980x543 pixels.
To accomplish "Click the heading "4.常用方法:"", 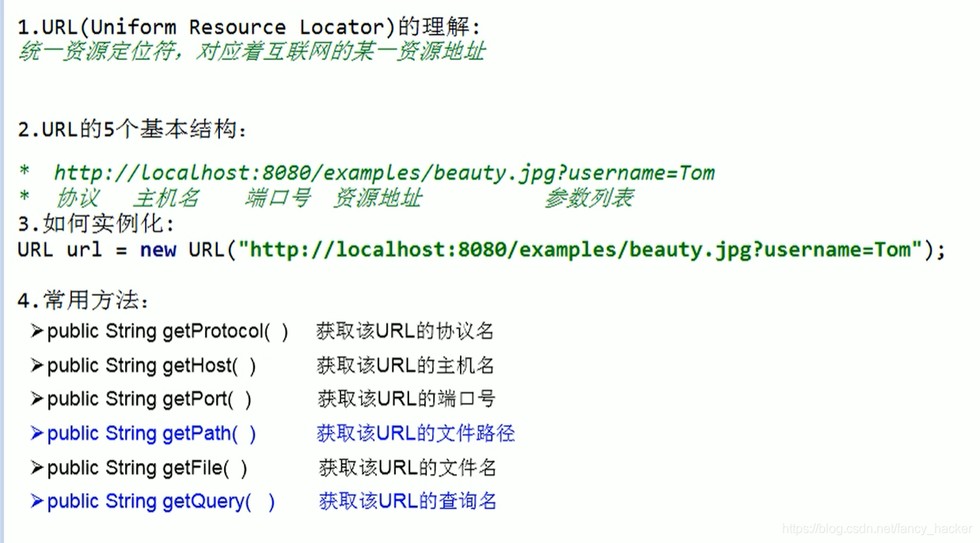I will (83, 301).
